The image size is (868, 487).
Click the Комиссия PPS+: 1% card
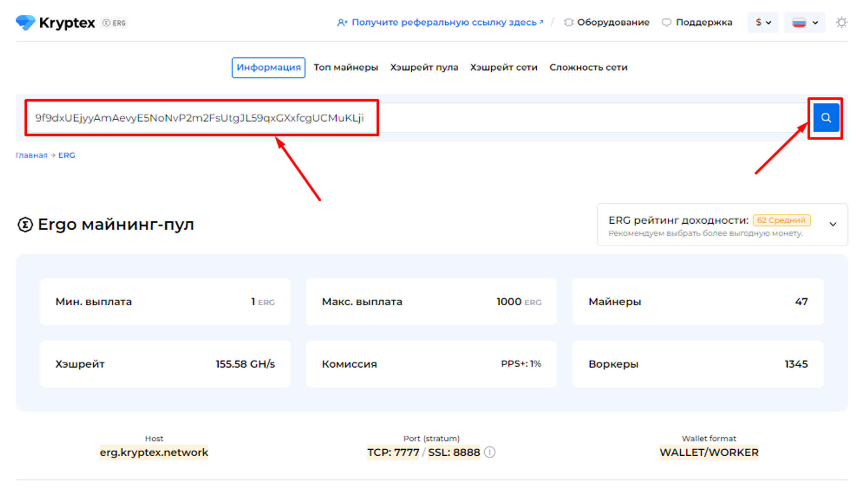click(x=431, y=364)
